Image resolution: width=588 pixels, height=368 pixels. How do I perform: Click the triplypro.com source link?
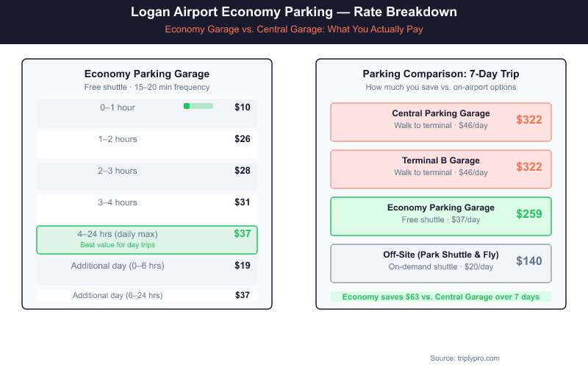465,358
